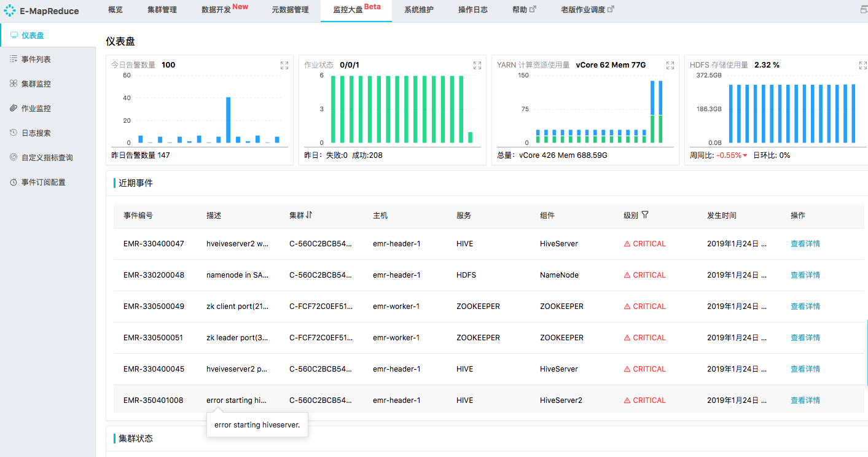Viewport: 868px width, 457px height.
Task: View details 查看详情 for EMR-350401008
Action: (805, 400)
